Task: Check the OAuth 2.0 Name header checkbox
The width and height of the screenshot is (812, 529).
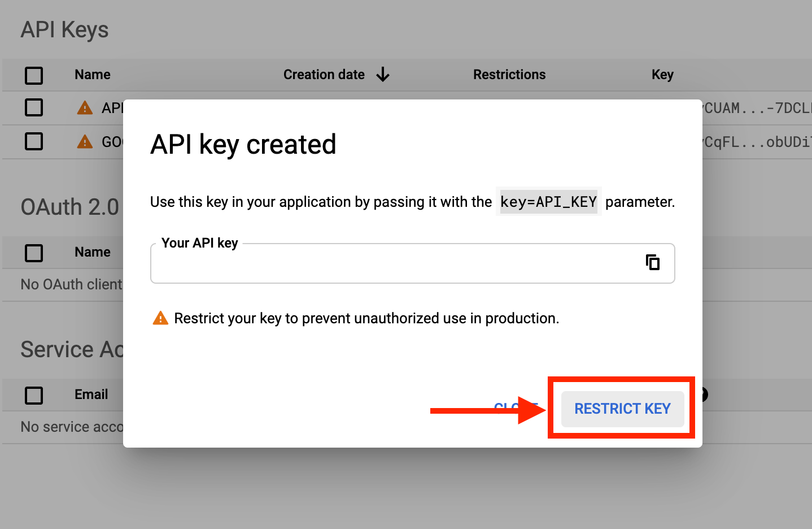Action: pos(34,253)
